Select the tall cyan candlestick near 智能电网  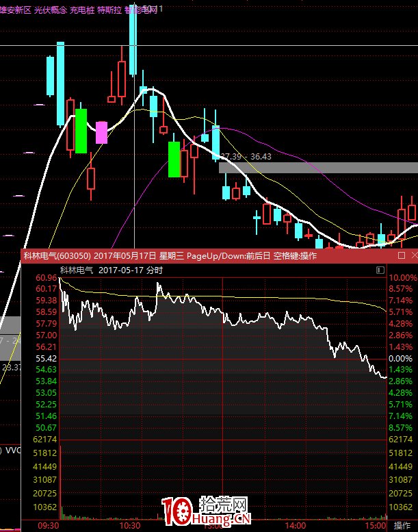(133, 39)
